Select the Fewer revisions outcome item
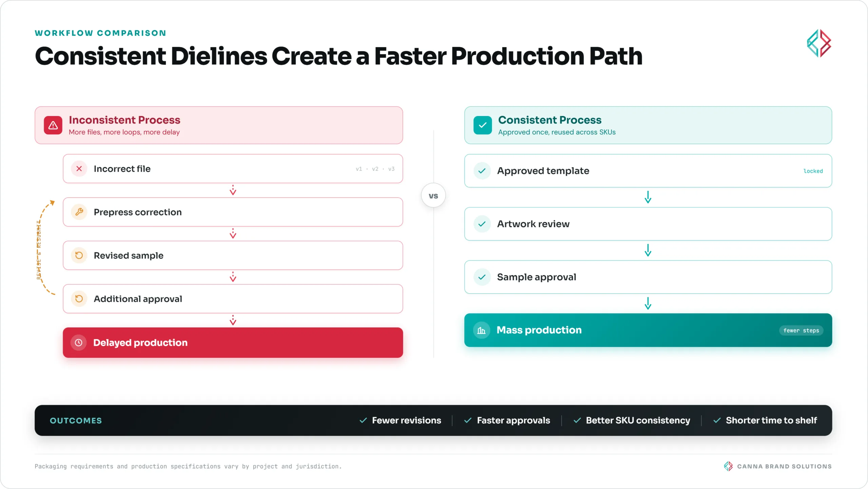 coord(400,420)
